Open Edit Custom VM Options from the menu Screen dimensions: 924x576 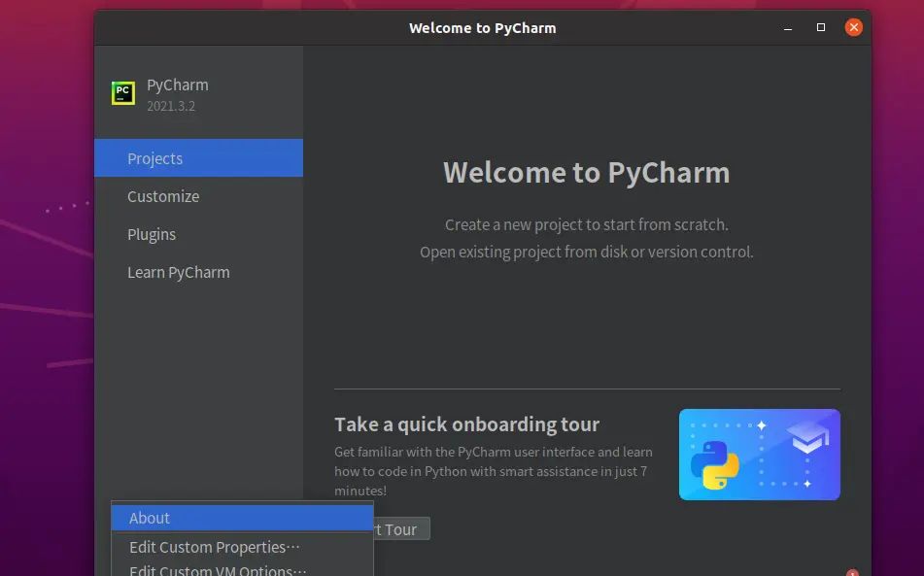click(215, 570)
